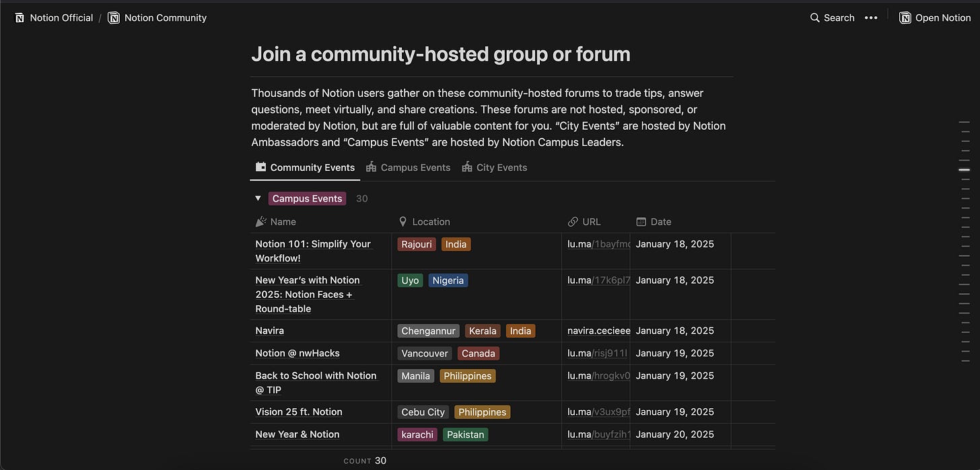Screen dimensions: 980x470
Task: Click the Notion Official logo icon
Action: [x=20, y=18]
